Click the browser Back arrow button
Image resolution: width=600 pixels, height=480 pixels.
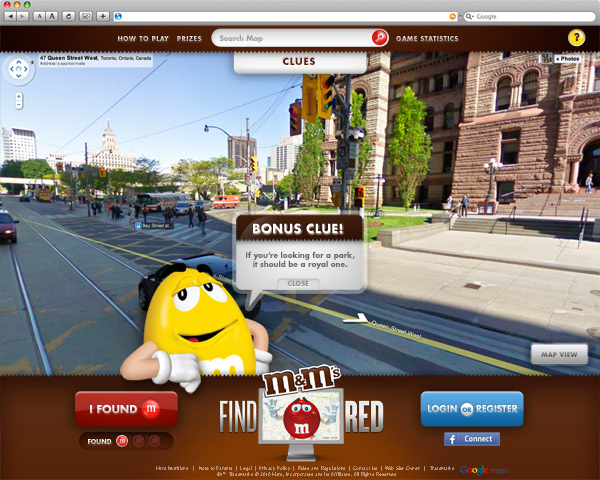tap(10, 16)
